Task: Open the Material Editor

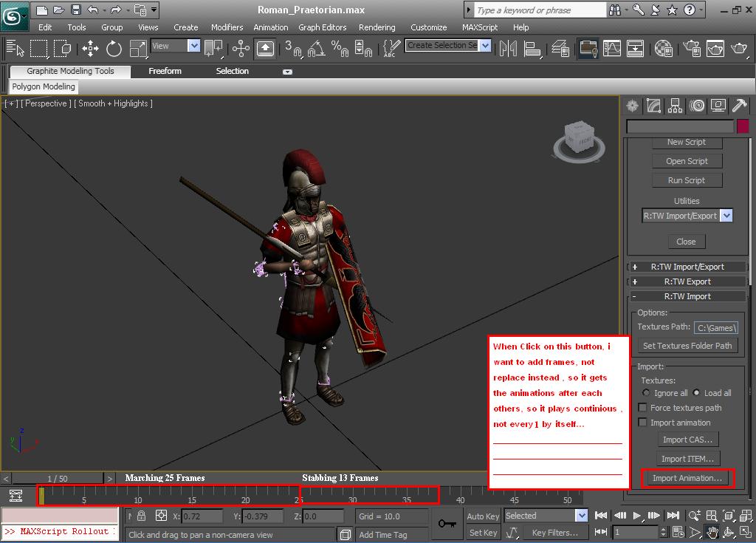Action: pyautogui.click(x=664, y=48)
